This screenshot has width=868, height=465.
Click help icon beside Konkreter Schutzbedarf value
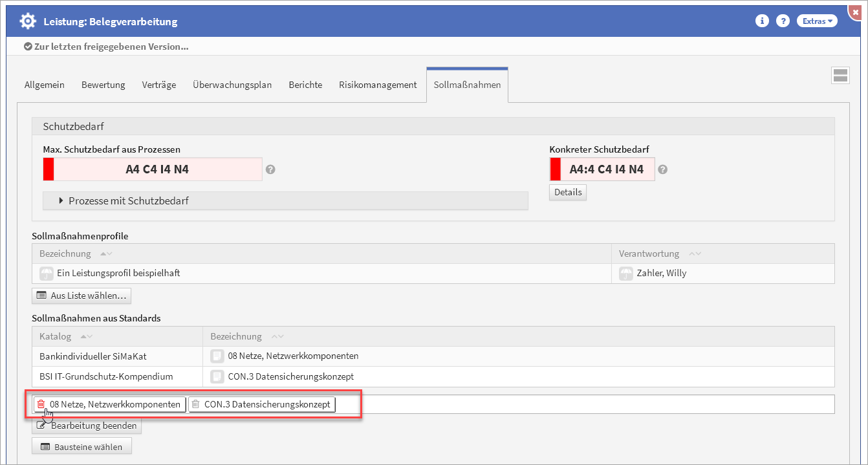(662, 169)
